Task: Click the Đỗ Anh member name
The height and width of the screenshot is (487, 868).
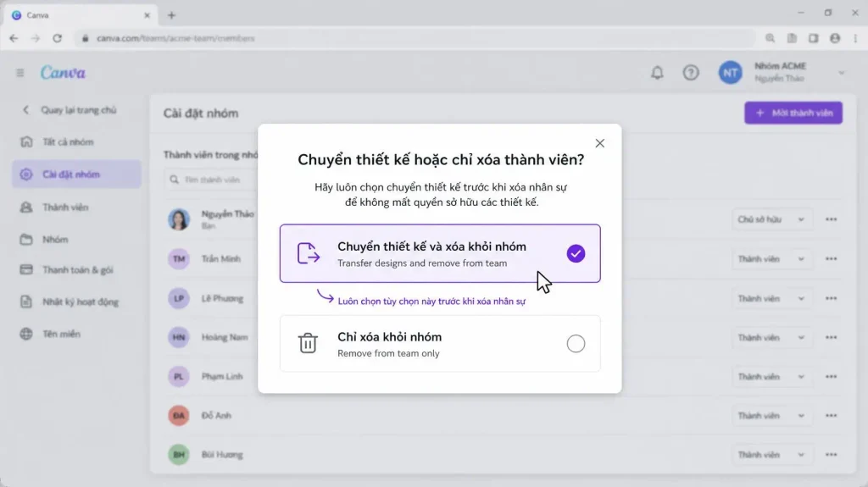Action: coord(216,416)
